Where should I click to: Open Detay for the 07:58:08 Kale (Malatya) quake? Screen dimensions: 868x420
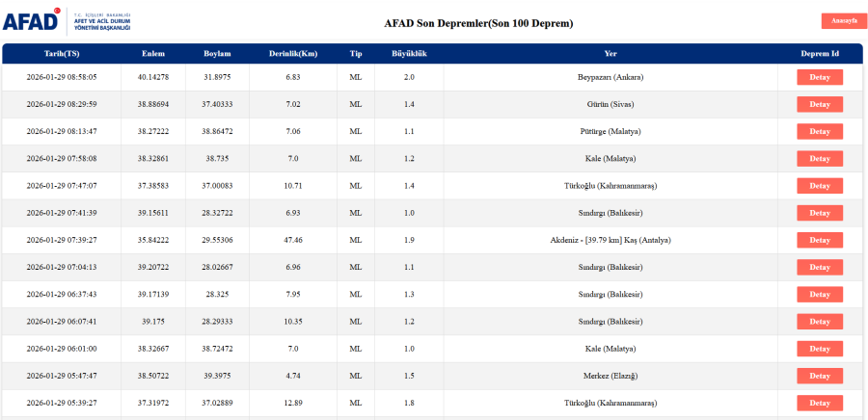pyautogui.click(x=820, y=159)
